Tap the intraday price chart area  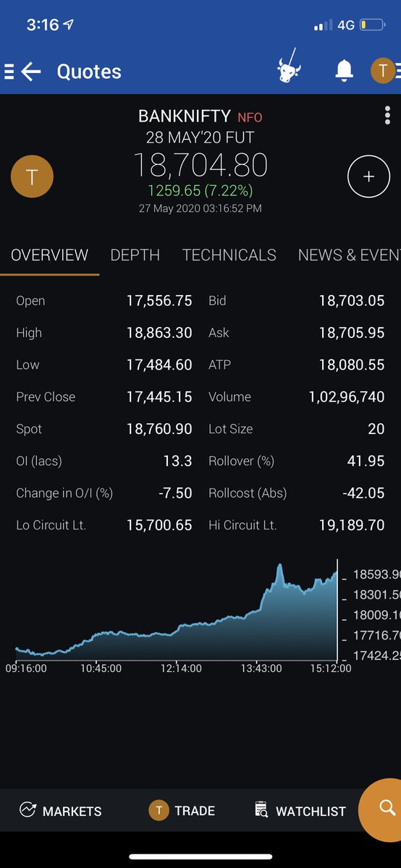coord(176,610)
